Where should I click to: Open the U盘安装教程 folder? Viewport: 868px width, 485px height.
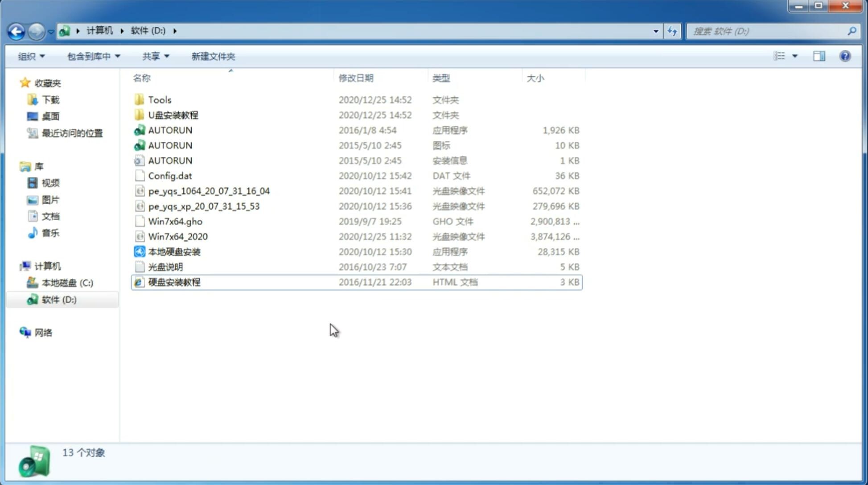point(173,115)
